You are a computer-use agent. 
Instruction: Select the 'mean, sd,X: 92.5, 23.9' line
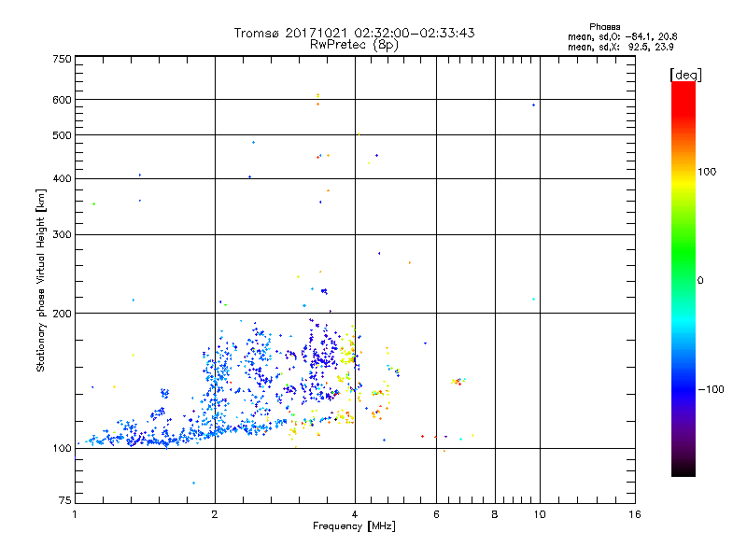[x=620, y=47]
